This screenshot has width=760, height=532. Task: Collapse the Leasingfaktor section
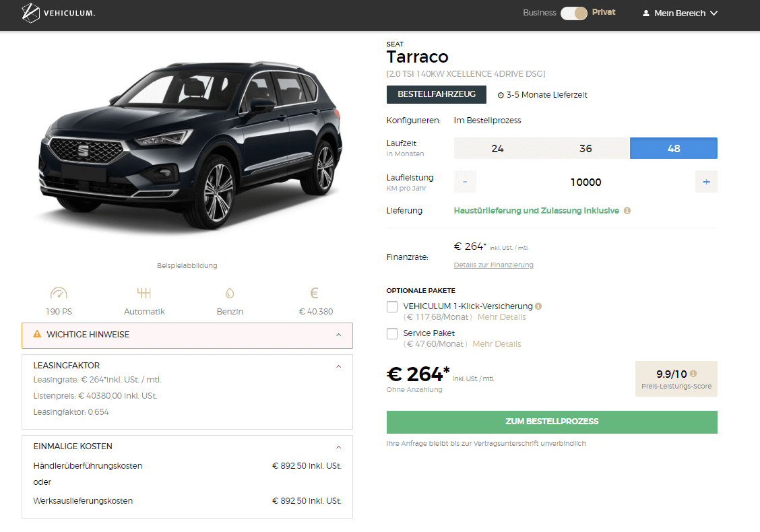[x=339, y=366]
